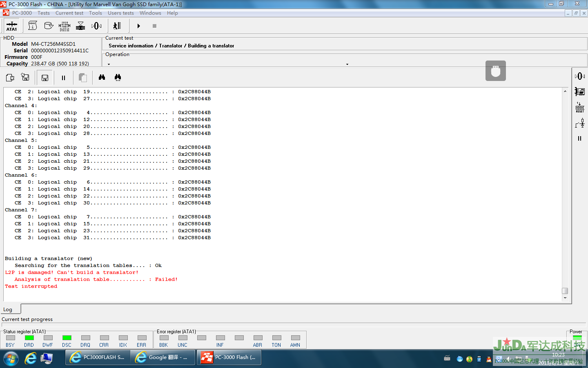Click the model value M4-CT256M4SSD1
The width and height of the screenshot is (588, 368).
coord(53,44)
